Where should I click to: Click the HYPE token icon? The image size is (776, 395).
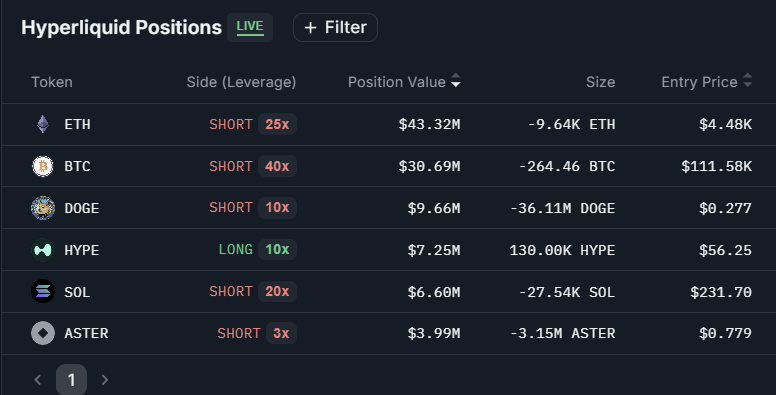click(x=43, y=250)
